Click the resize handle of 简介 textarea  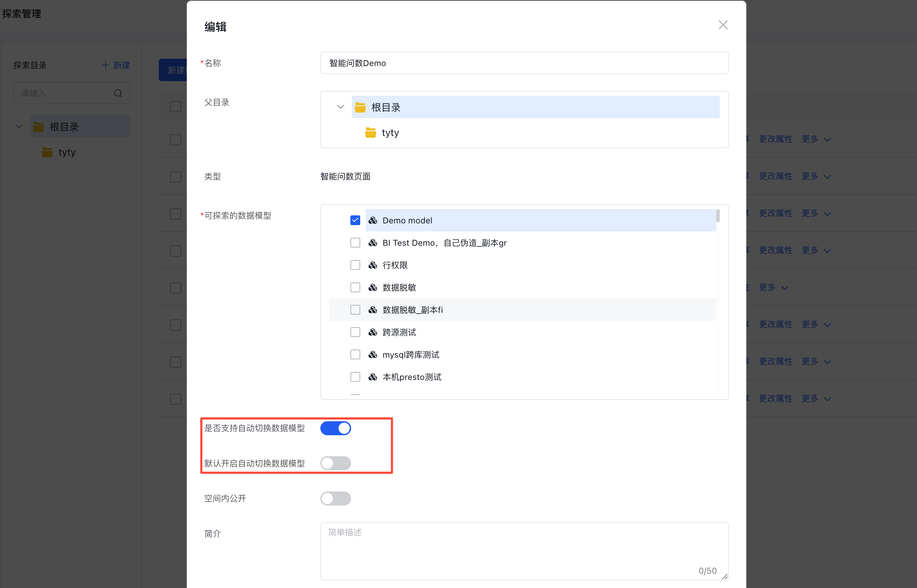725,576
